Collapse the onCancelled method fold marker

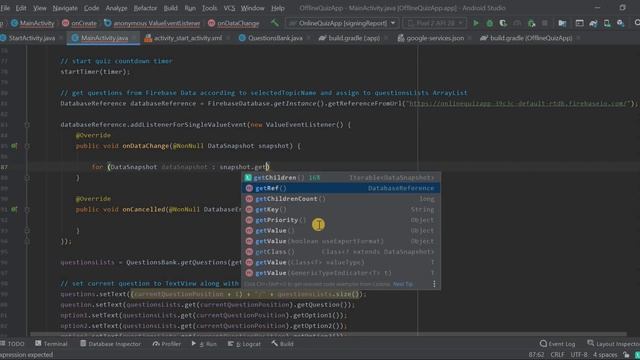click(x=27, y=209)
